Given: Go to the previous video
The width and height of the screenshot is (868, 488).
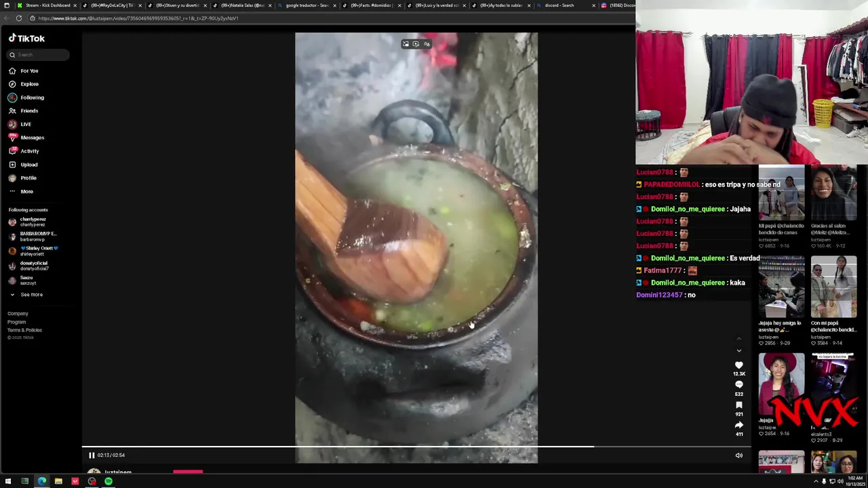Looking at the screenshot, I should click(x=739, y=338).
